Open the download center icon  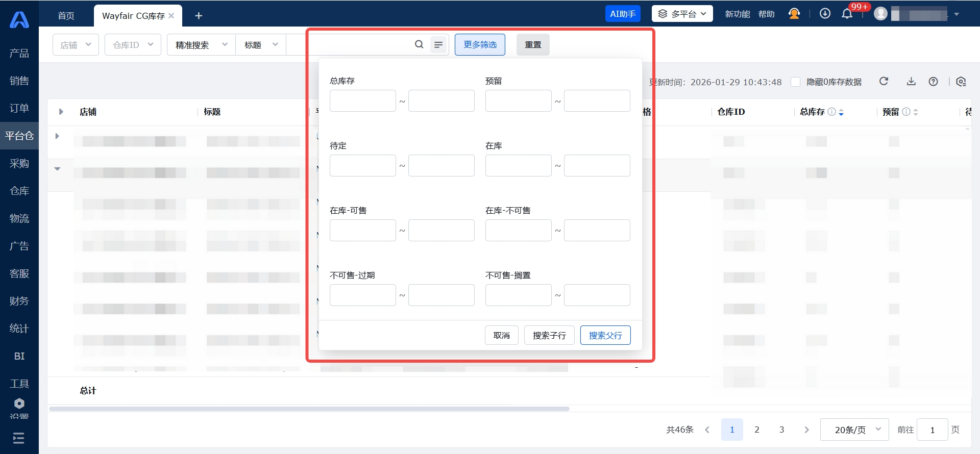pyautogui.click(x=825, y=14)
